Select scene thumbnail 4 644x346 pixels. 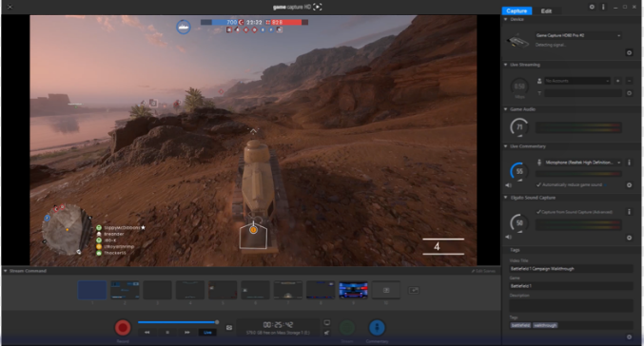(x=190, y=290)
